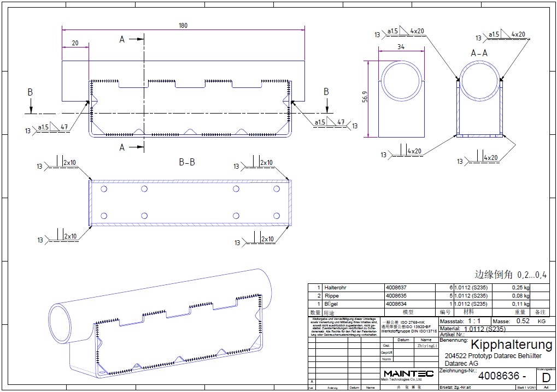The image size is (557, 392).
Task: Click drawing number 4008636
Action: 501,376
